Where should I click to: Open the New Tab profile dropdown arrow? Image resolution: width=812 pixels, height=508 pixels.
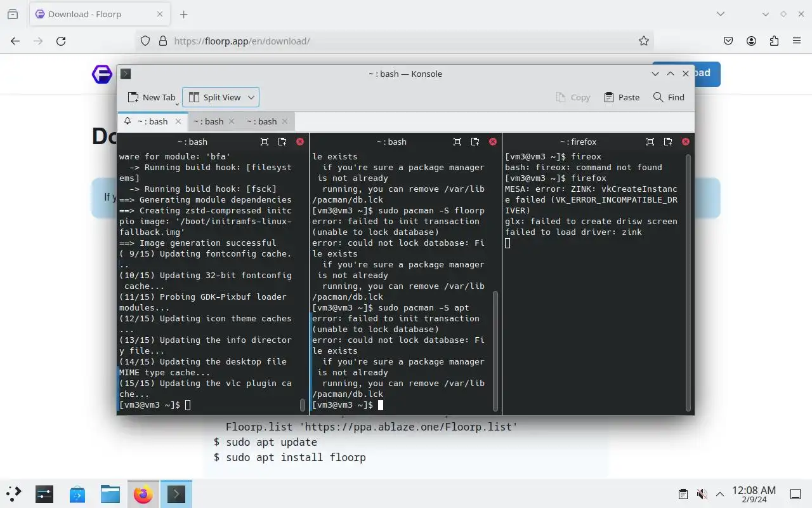(x=178, y=103)
